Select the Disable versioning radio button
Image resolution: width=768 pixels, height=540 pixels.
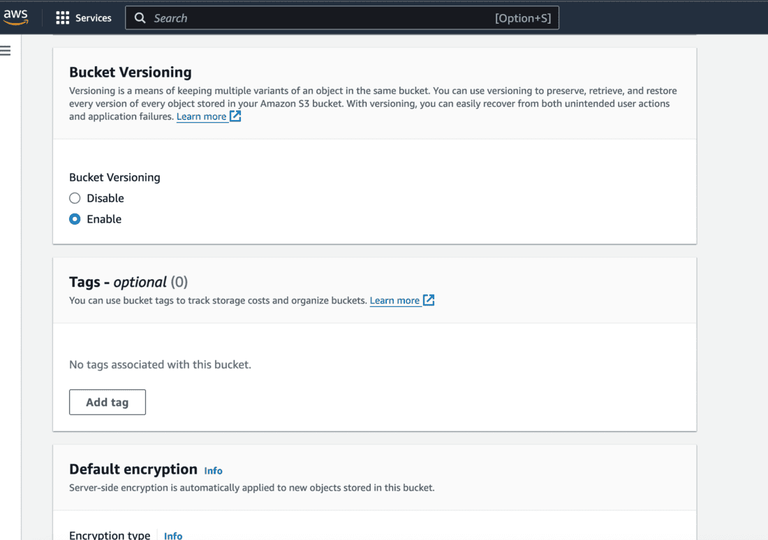pos(75,198)
